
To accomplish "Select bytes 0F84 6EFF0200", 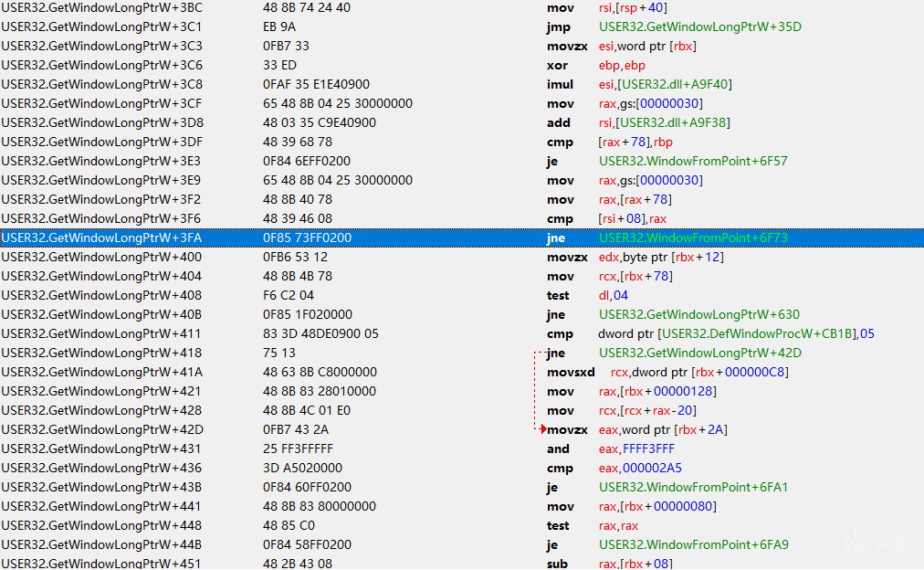I will (307, 161).
